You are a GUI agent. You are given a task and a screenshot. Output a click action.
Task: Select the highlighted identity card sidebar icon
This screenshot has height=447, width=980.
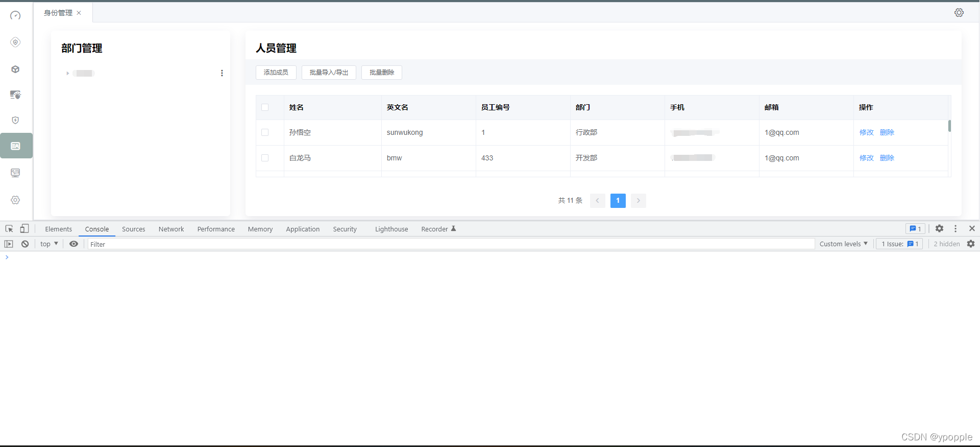click(15, 146)
